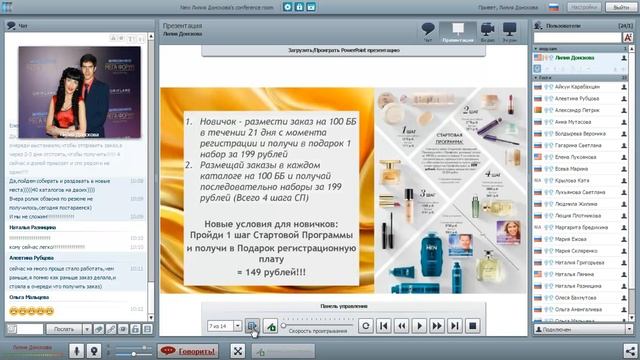This screenshot has height=360, width=640.
Task: Adjust the lower microphone level slider
Action: tap(133, 354)
